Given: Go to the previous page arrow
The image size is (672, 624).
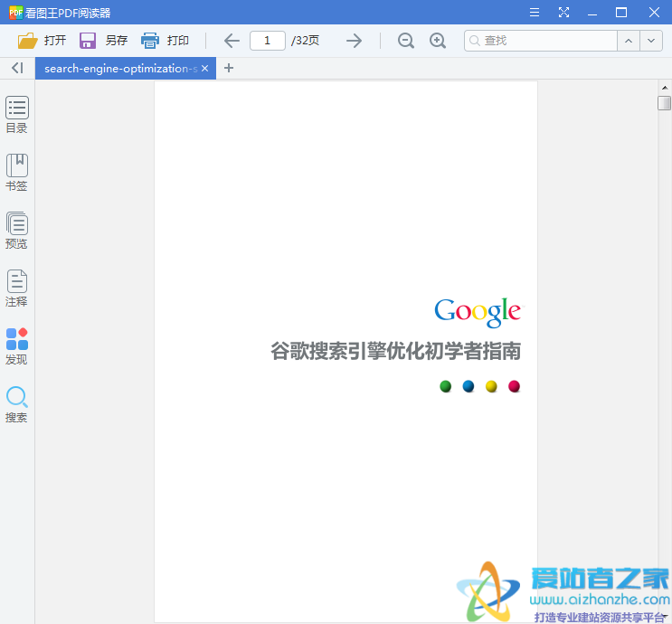Looking at the screenshot, I should click(232, 41).
